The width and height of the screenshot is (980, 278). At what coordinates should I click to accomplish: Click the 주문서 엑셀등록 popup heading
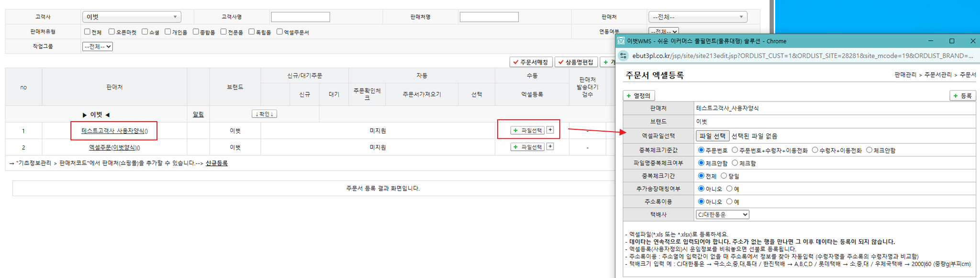655,75
